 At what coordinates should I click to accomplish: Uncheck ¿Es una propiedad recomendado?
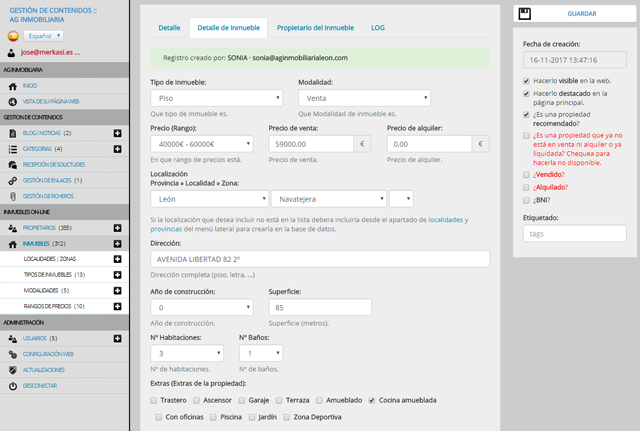click(x=526, y=114)
